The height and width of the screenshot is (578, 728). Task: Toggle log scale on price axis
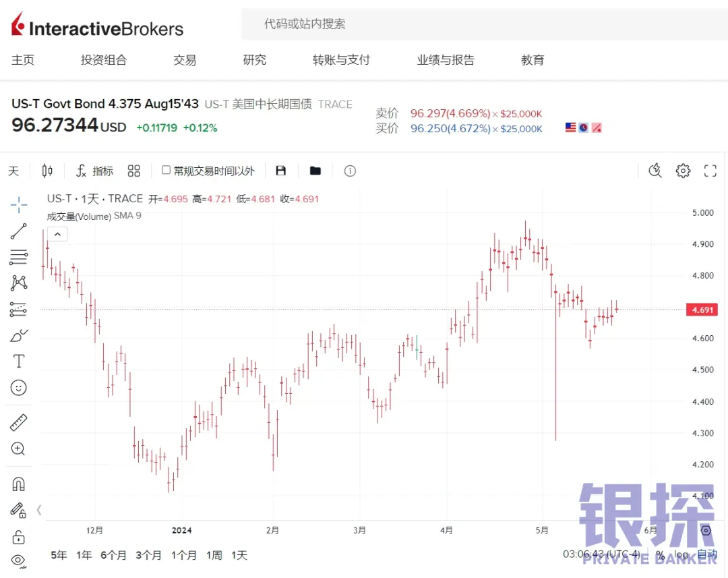[681, 554]
